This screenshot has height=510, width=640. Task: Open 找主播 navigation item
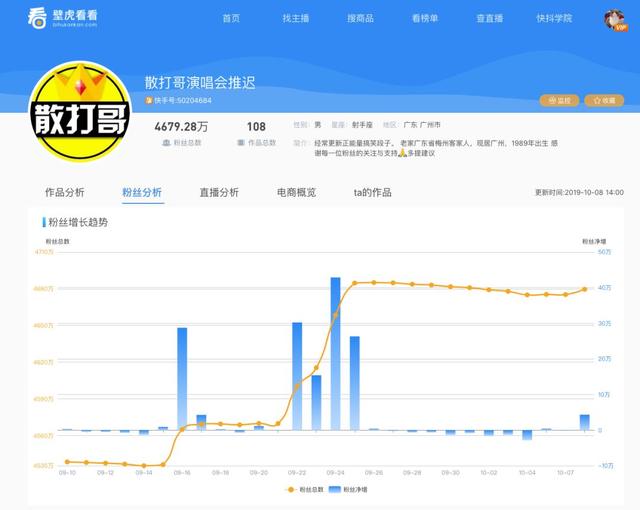point(296,18)
